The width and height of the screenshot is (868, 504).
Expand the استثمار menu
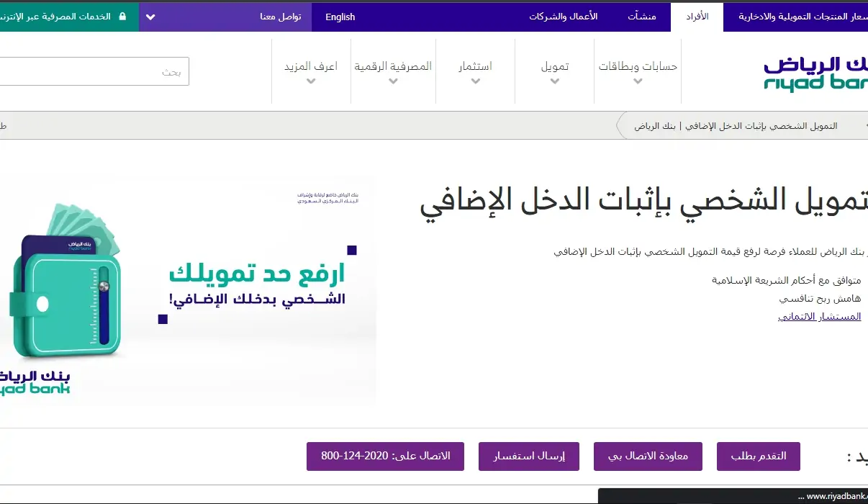[476, 71]
